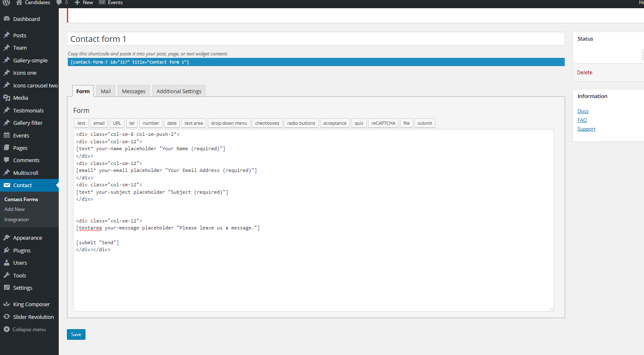This screenshot has width=644, height=355.
Task: Open the Tools wrench icon
Action: point(7,275)
